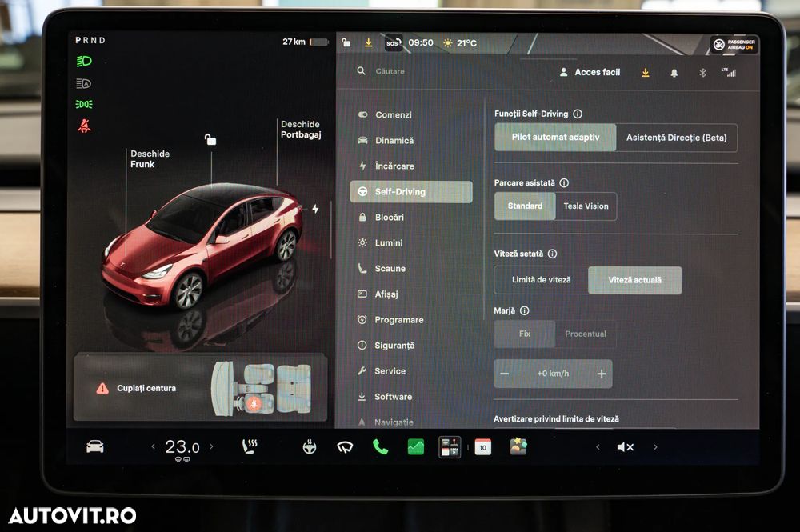
Task: Click the Căutare search field
Action: point(390,71)
